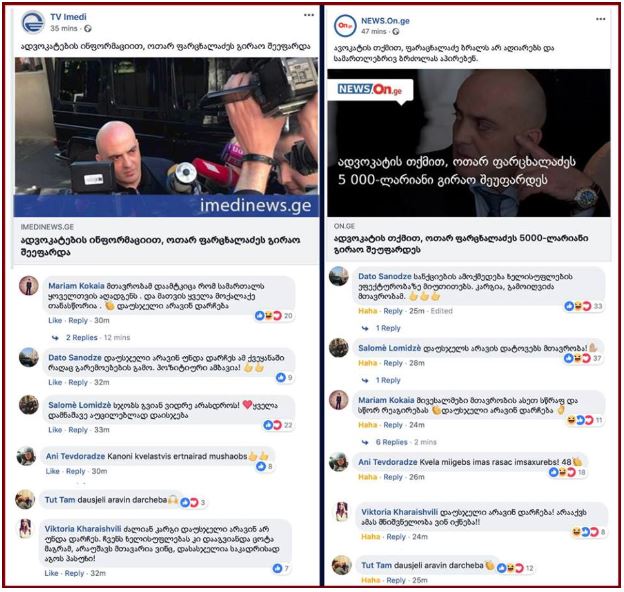The image size is (624, 592).
Task: Reply to Viktoria Kharaishvili's comment on left post
Action: (74, 573)
